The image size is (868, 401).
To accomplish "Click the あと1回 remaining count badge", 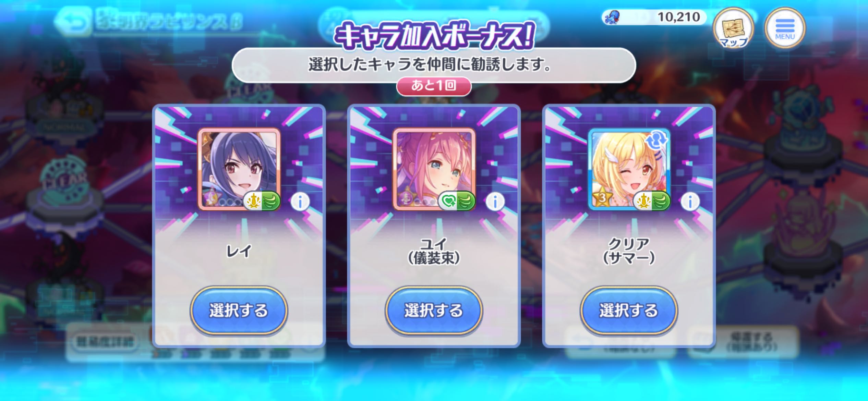I will (x=434, y=86).
